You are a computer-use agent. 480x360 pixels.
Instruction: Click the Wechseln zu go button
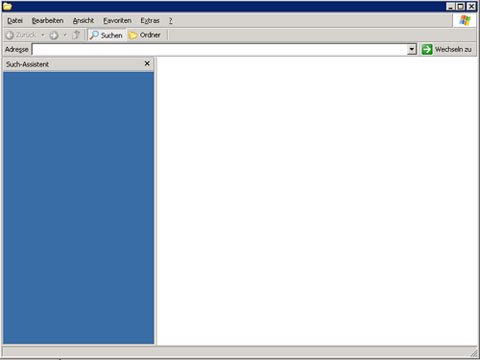click(x=447, y=49)
